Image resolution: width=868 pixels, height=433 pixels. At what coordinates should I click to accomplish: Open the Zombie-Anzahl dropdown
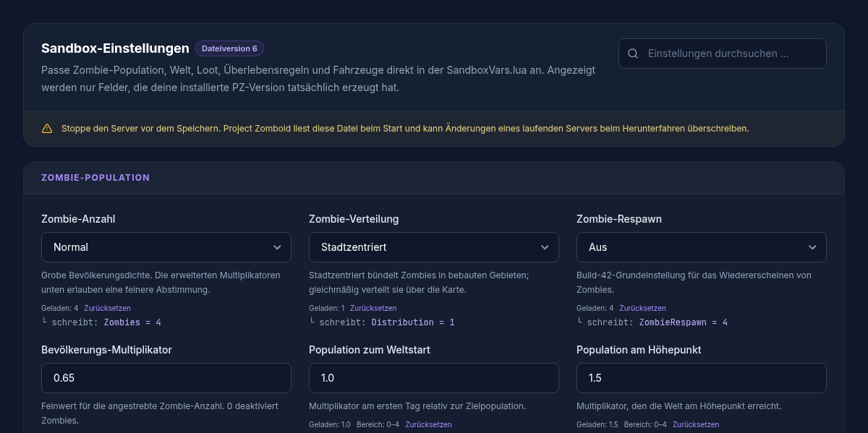[x=166, y=247]
